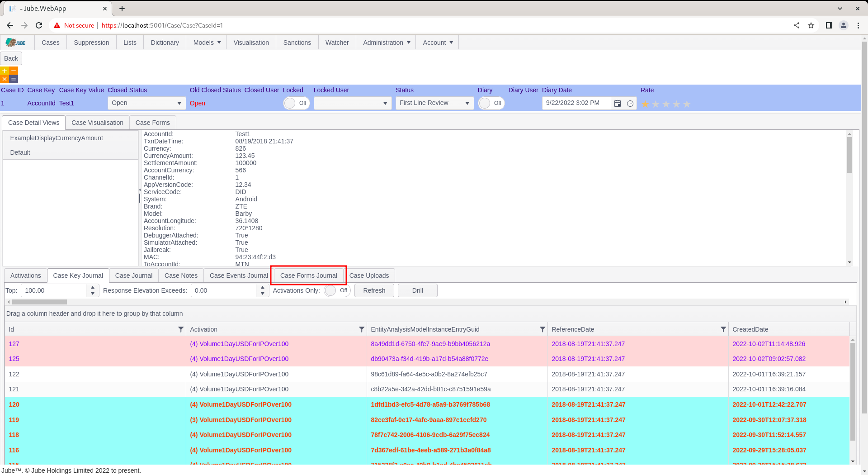Image resolution: width=868 pixels, height=475 pixels.
Task: Increase Response Elevation Exceeds value
Action: (x=263, y=287)
